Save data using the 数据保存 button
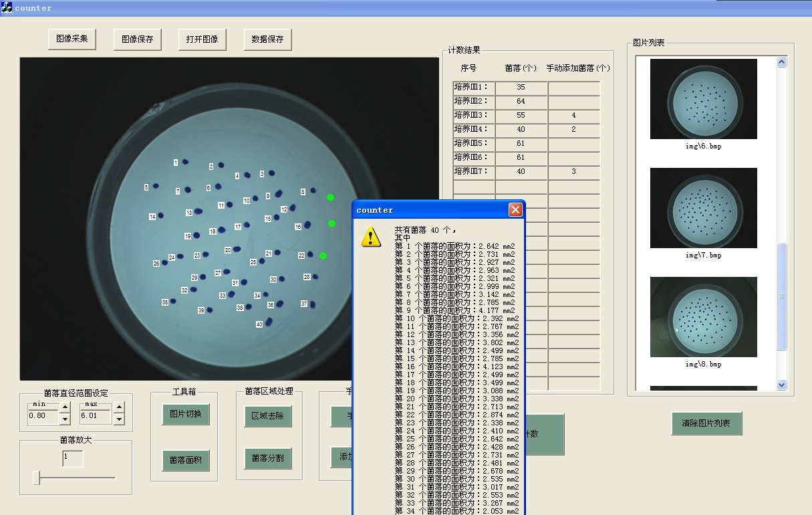 pyautogui.click(x=267, y=39)
